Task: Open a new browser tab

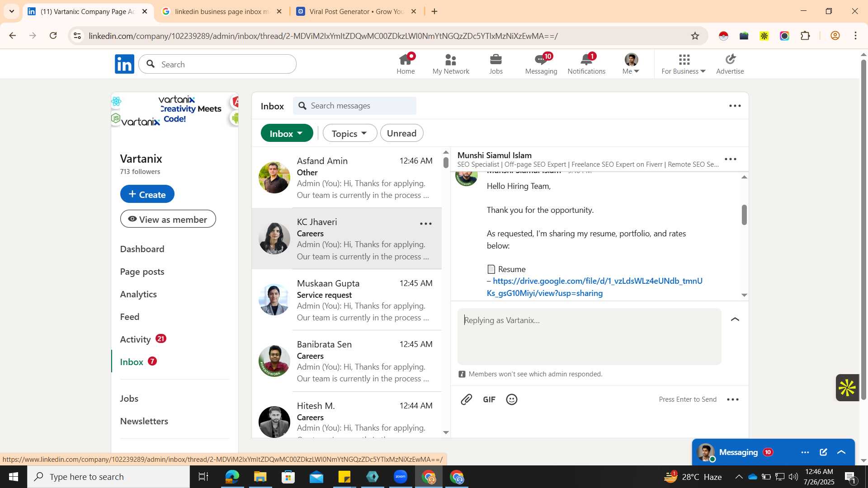Action: click(x=434, y=11)
